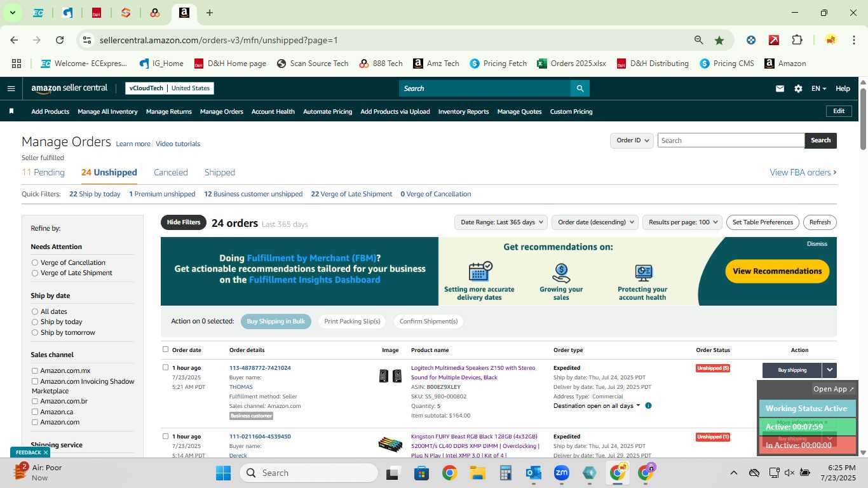Open the Order ID search type dropdown
Image resolution: width=868 pixels, height=488 pixels.
coord(632,140)
